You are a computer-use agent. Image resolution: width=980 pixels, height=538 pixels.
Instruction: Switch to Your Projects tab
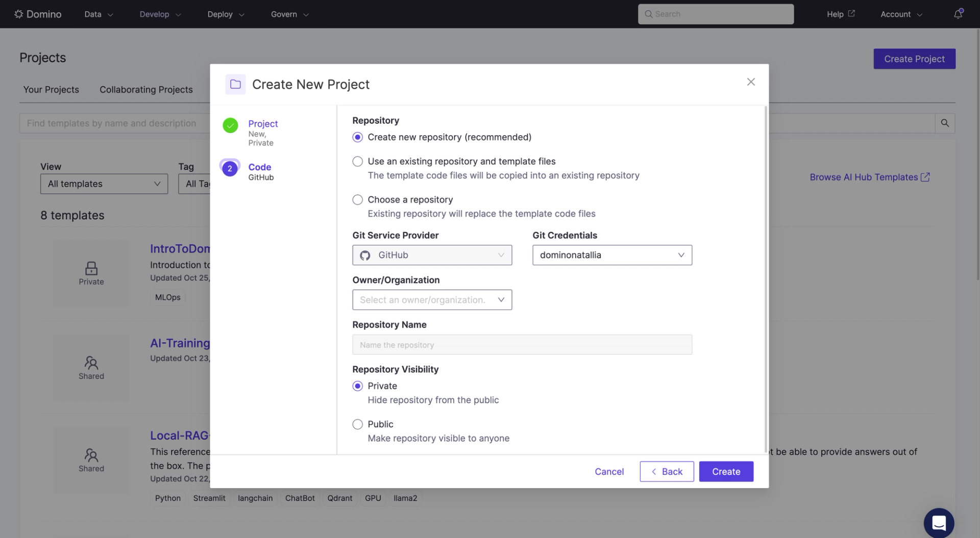pyautogui.click(x=51, y=90)
